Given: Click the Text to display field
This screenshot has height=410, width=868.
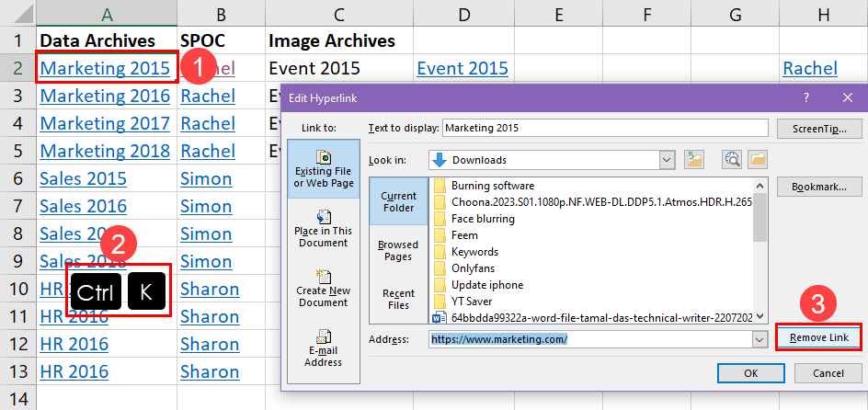Looking at the screenshot, I should (x=605, y=128).
